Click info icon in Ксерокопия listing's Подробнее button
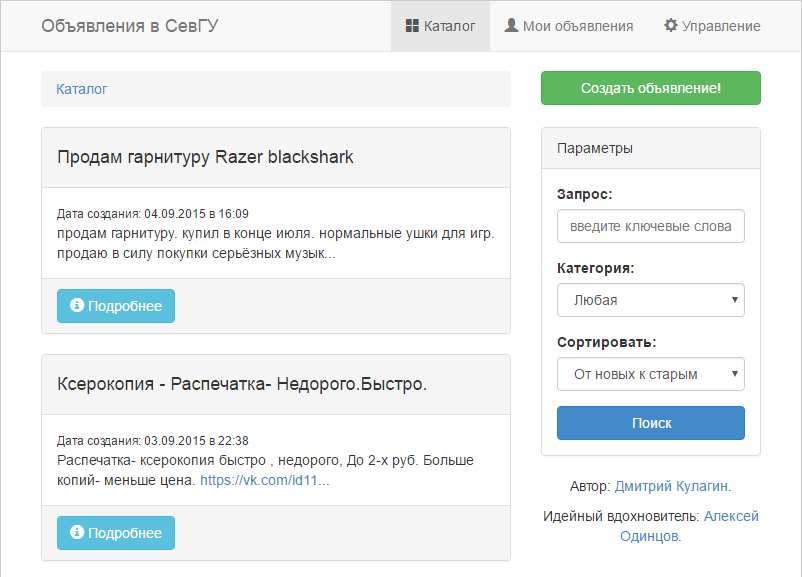The width and height of the screenshot is (802, 577). tap(77, 533)
